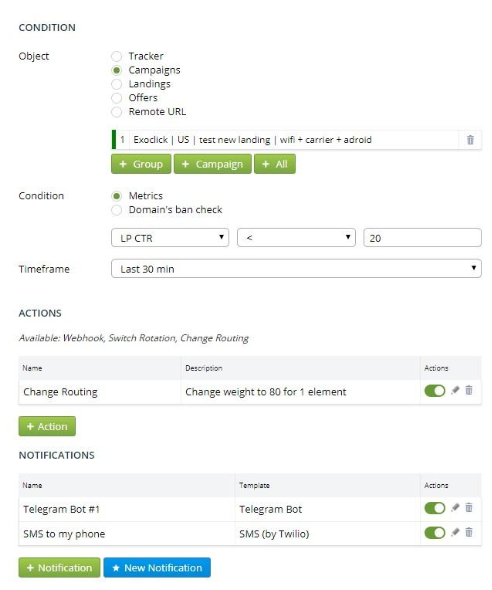Viewport: 492px width, 590px height.
Task: Click the + Campaign button
Action: tap(213, 164)
